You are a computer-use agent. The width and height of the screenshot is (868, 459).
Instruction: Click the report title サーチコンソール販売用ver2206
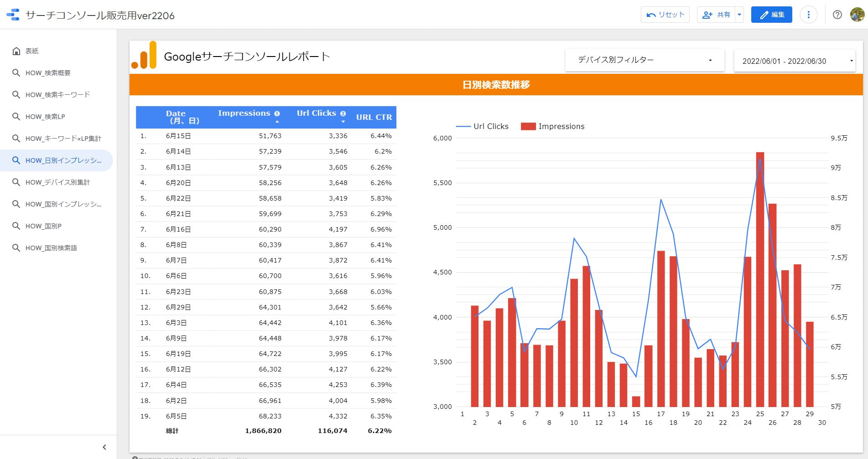coord(100,15)
